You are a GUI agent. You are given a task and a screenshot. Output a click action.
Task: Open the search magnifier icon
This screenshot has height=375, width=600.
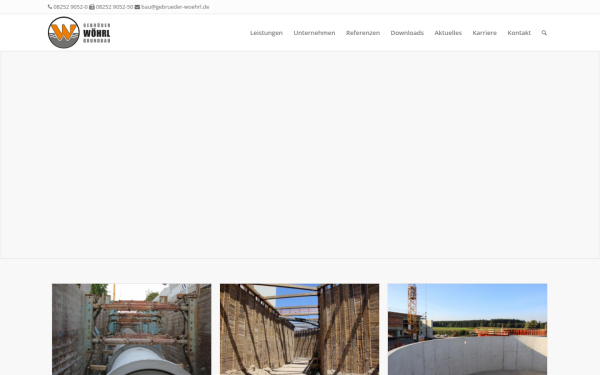544,33
